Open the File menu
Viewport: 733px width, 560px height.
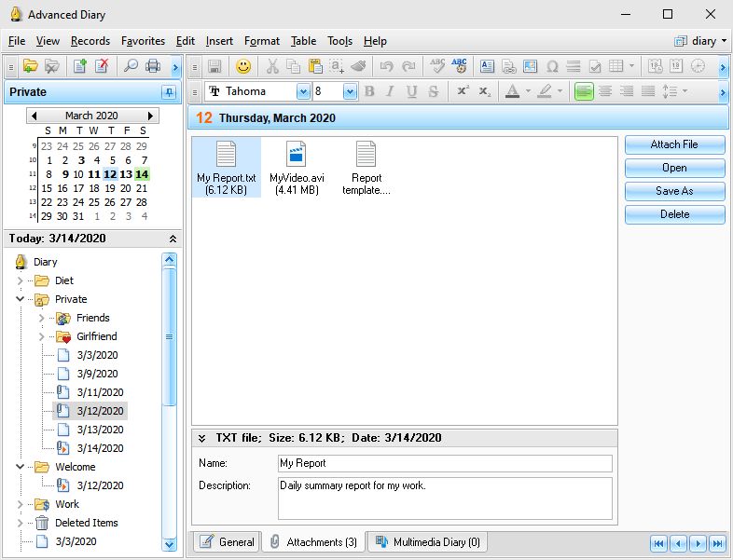(17, 41)
